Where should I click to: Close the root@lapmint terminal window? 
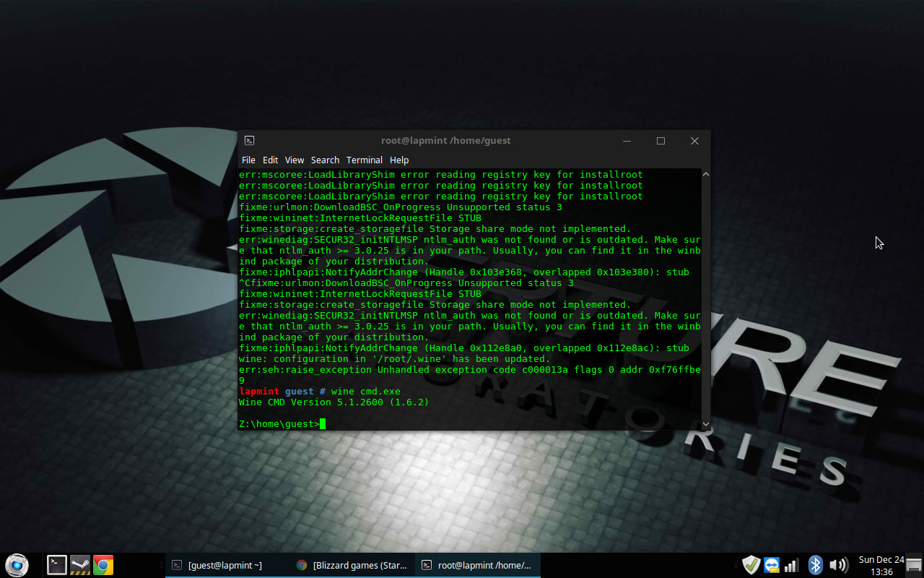click(694, 141)
